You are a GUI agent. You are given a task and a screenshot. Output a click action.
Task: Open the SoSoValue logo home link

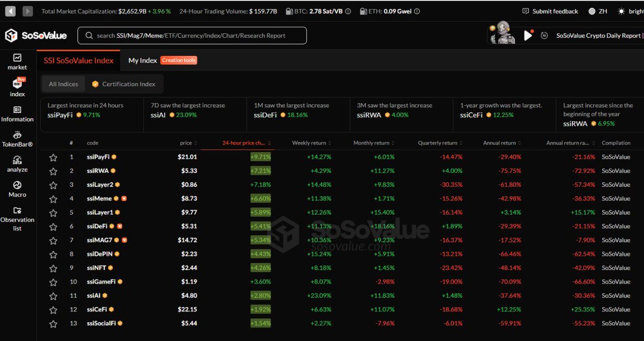pos(36,35)
